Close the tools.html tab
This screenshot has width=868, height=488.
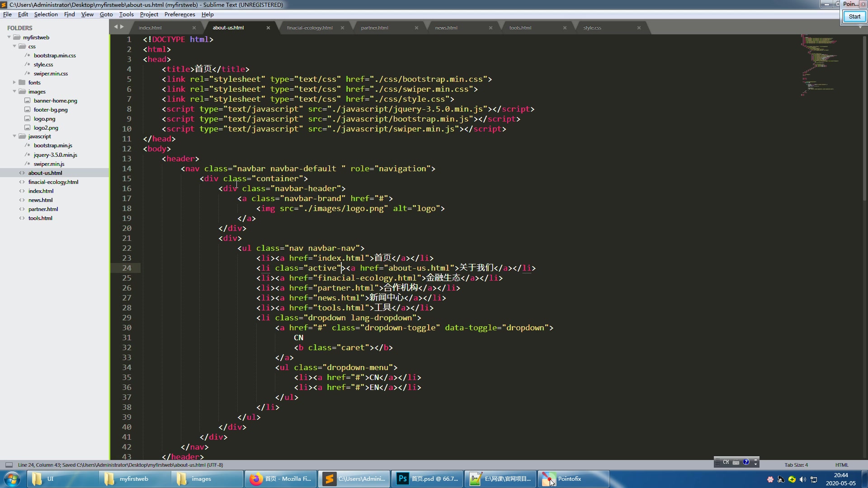tap(565, 28)
